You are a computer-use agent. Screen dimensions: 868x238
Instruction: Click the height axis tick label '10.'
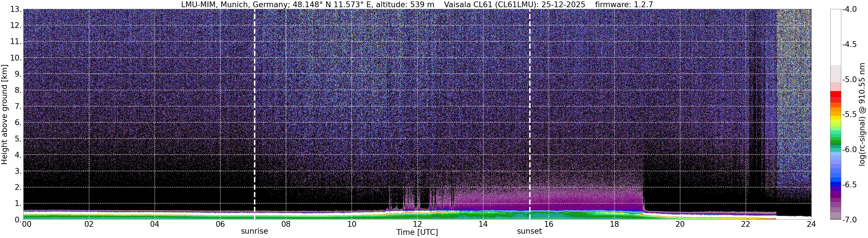[x=16, y=58]
